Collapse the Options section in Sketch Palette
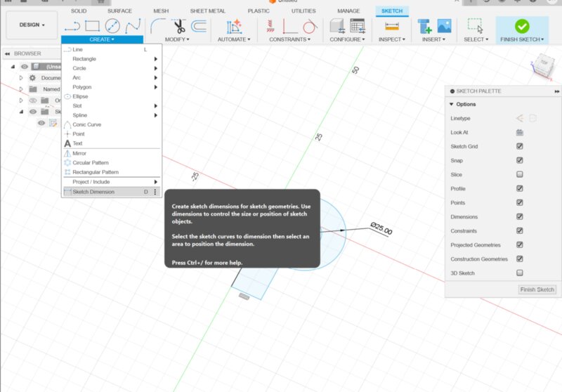562x392 pixels. coord(451,104)
